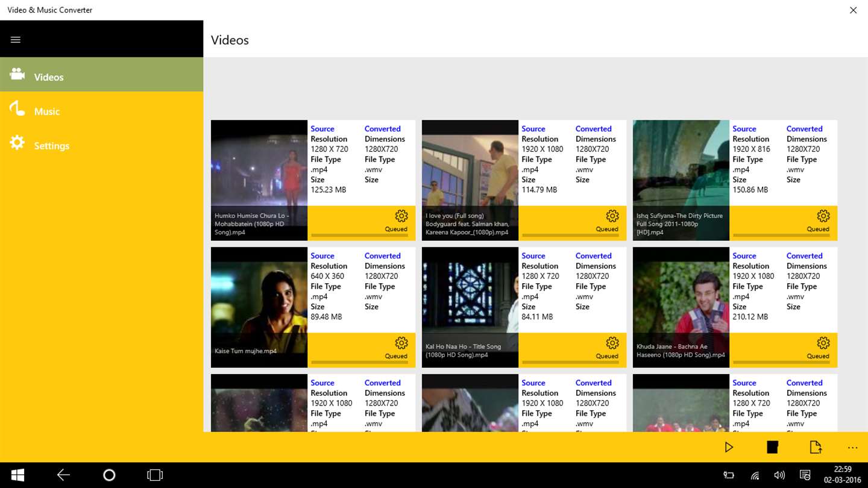Click the 84.11 MB size value

click(537, 317)
